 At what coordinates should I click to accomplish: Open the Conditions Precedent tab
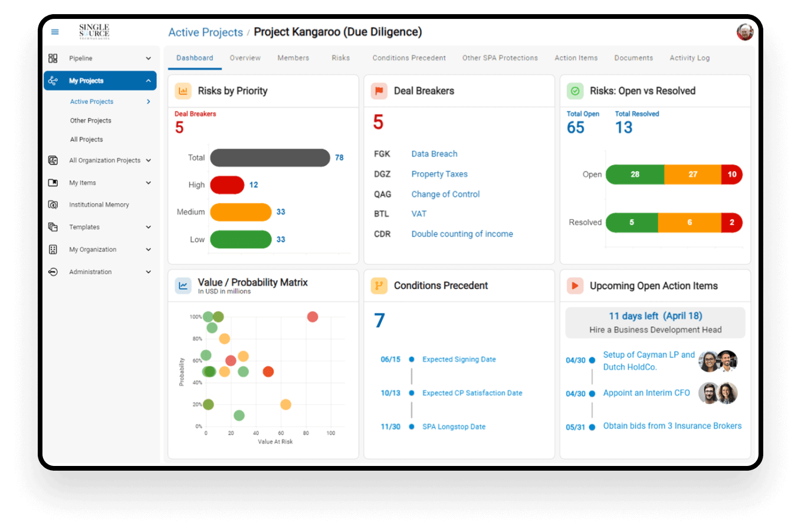[409, 58]
